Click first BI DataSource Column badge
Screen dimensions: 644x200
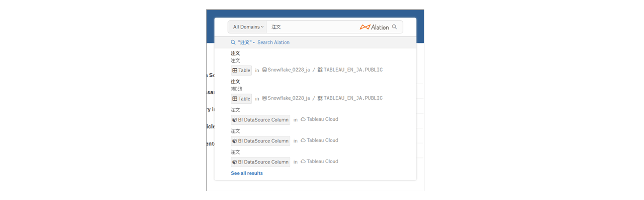(260, 120)
